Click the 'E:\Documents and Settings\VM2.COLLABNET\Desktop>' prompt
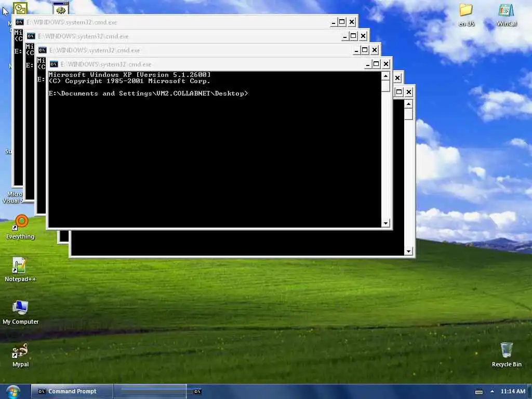 (x=148, y=94)
